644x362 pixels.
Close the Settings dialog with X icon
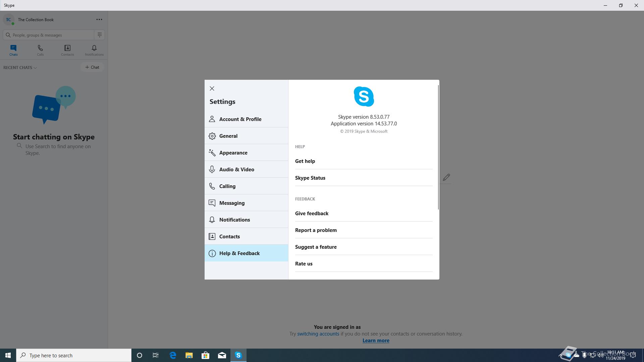point(212,88)
